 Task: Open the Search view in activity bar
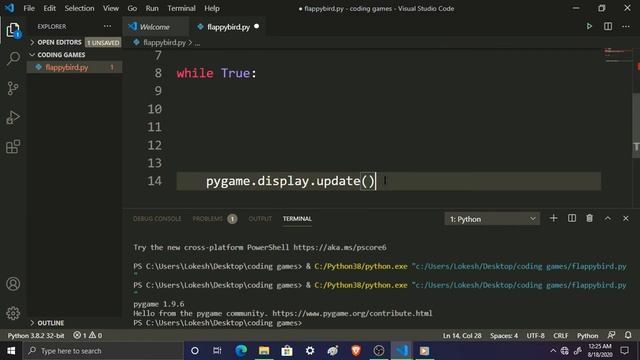tap(13, 59)
